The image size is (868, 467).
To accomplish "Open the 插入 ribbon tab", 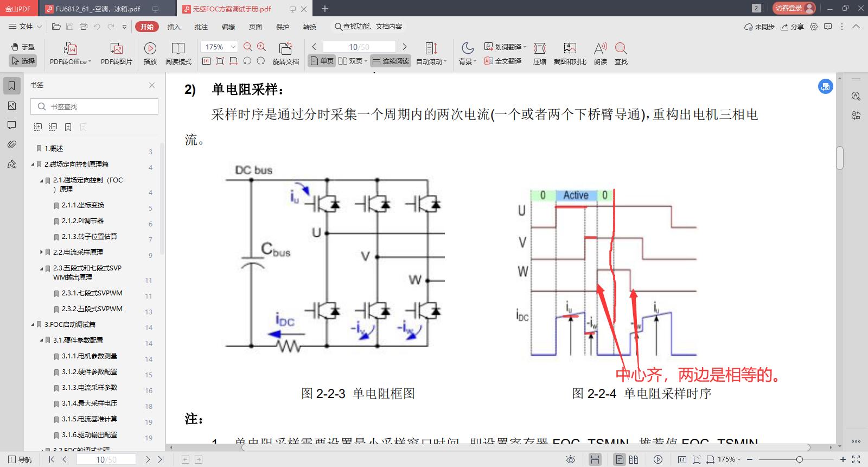I will [174, 27].
